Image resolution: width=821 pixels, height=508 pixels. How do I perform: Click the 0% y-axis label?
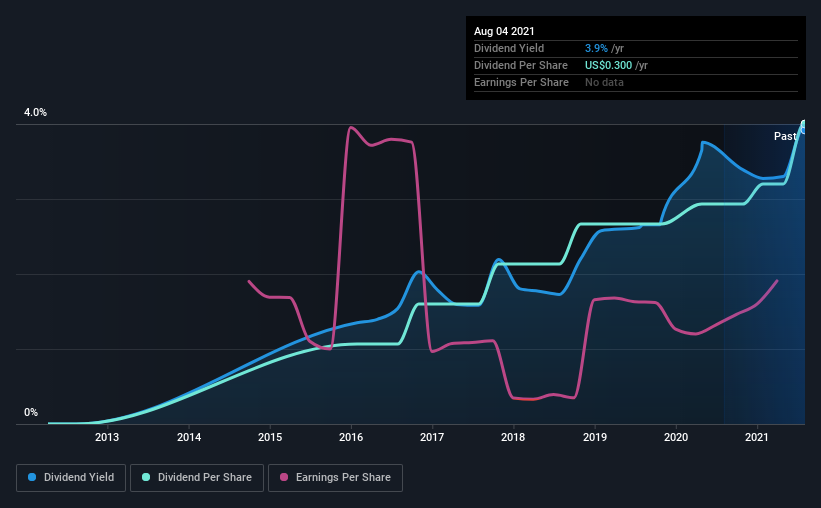coord(31,412)
